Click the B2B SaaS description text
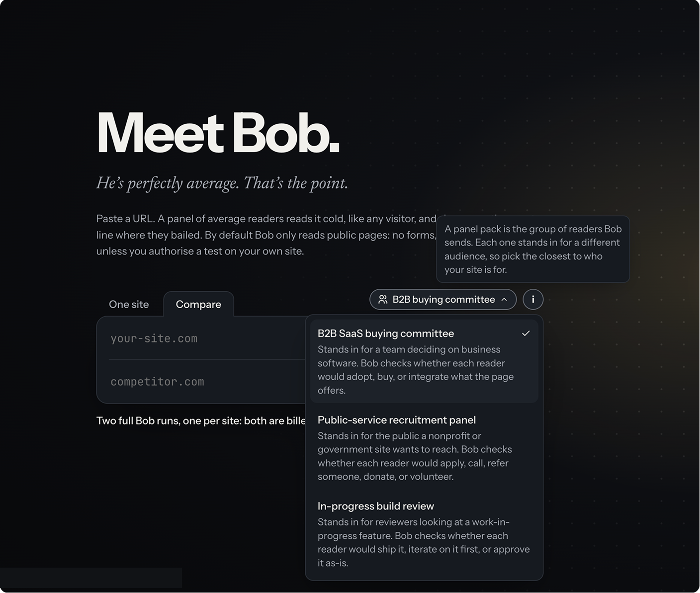Viewport: 700px width, 593px height. (416, 370)
